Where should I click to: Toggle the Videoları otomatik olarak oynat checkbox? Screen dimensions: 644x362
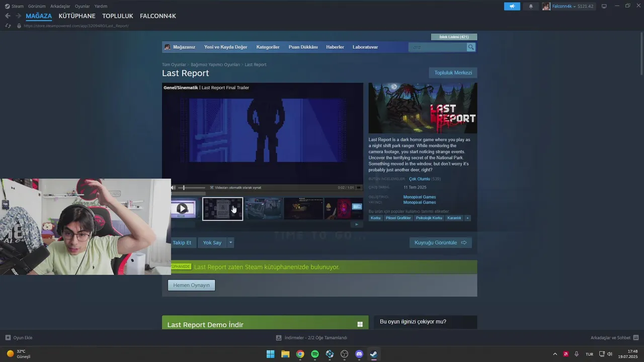(212, 188)
